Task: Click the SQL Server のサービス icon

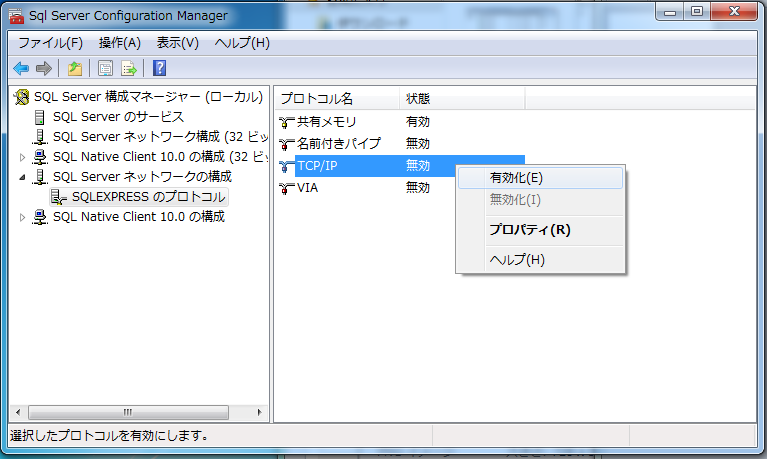Action: [x=40, y=117]
